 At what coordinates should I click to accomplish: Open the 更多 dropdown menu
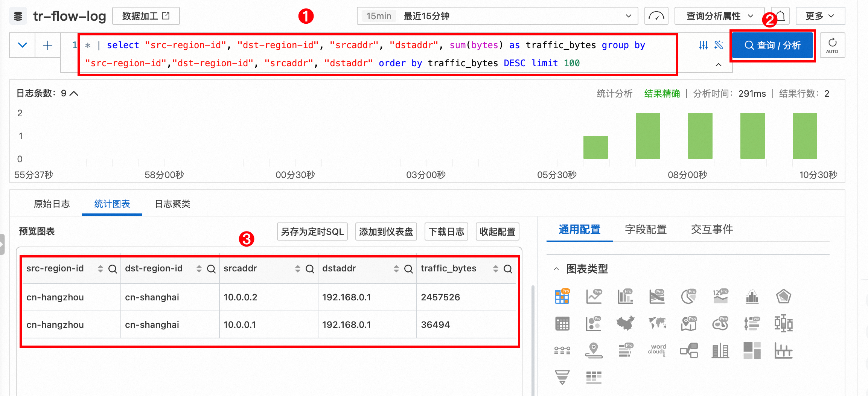point(820,16)
